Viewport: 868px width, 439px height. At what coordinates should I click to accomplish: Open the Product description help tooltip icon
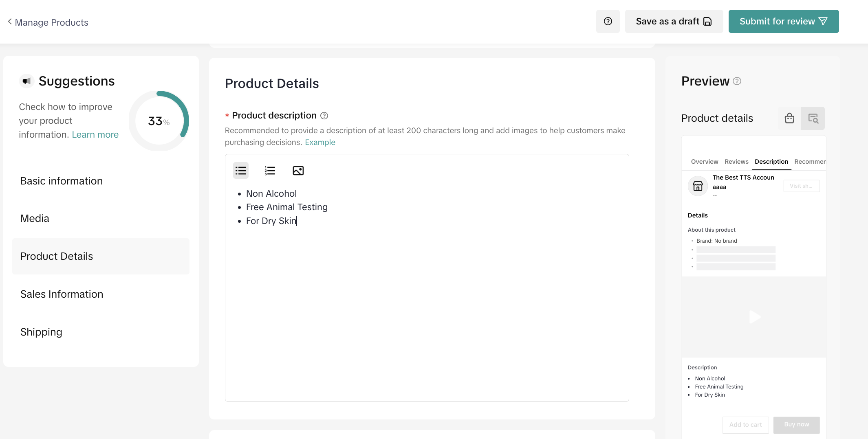pos(324,116)
